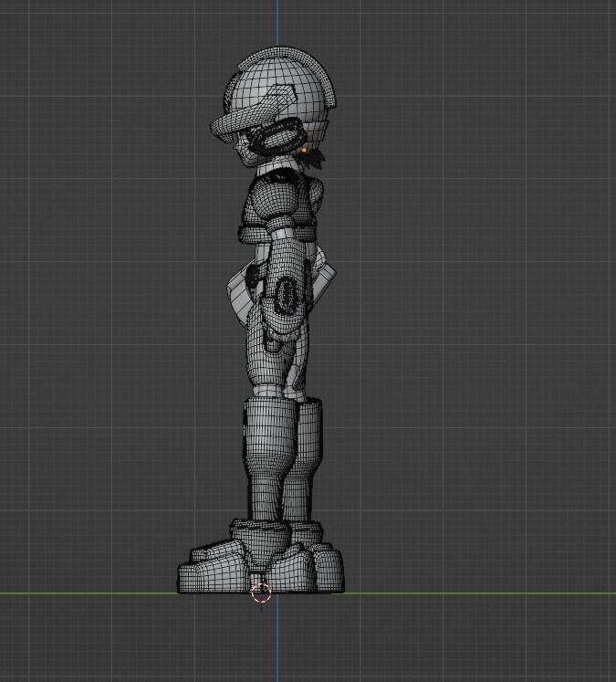The height and width of the screenshot is (682, 616).
Task: Click the orange origin point behind the head
Action: click(x=304, y=151)
